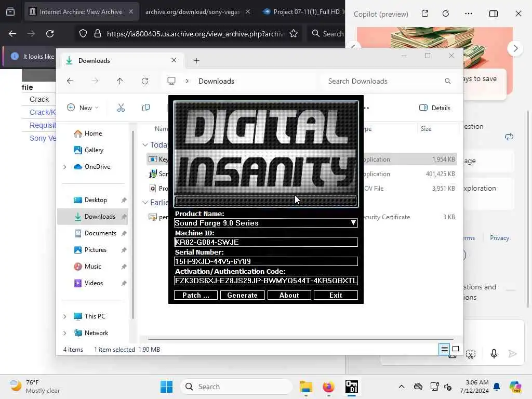Unpin Music from quick access

(124, 267)
